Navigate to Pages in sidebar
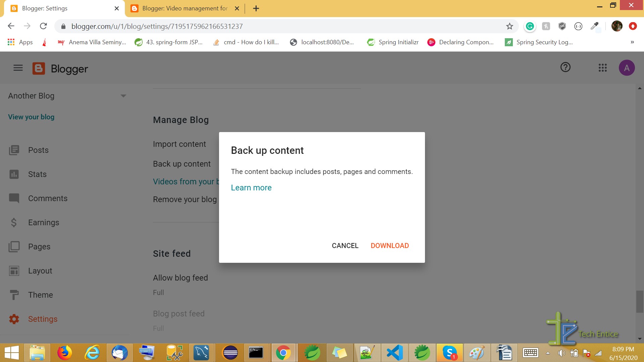Screen dimensions: 644x362 pyautogui.click(x=39, y=246)
